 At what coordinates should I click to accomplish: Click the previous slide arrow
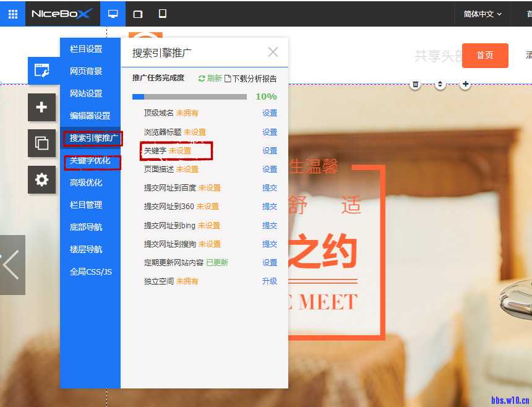click(12, 265)
